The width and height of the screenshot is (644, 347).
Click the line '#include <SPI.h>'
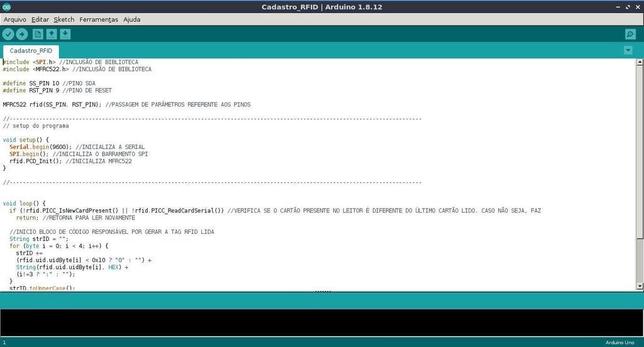(70, 62)
